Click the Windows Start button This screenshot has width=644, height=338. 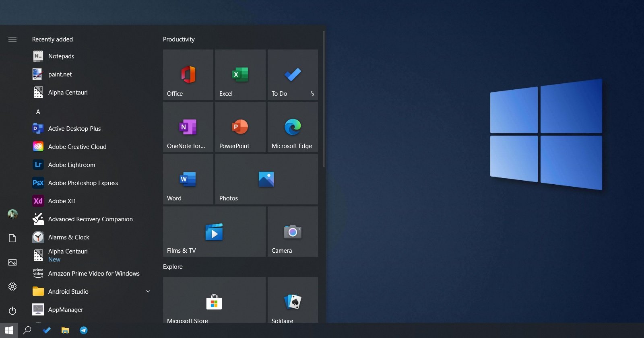click(9, 330)
